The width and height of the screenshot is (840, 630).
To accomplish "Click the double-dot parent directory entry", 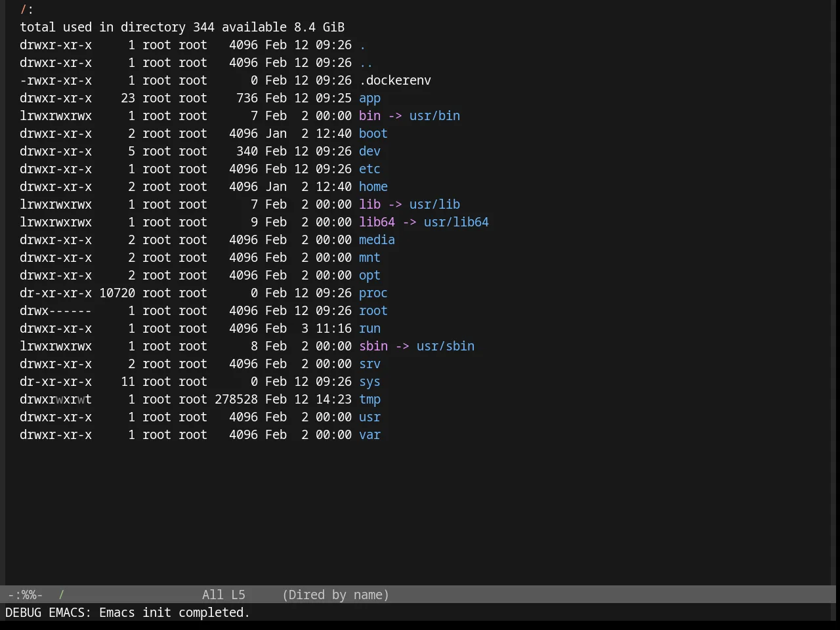I will 366,63.
